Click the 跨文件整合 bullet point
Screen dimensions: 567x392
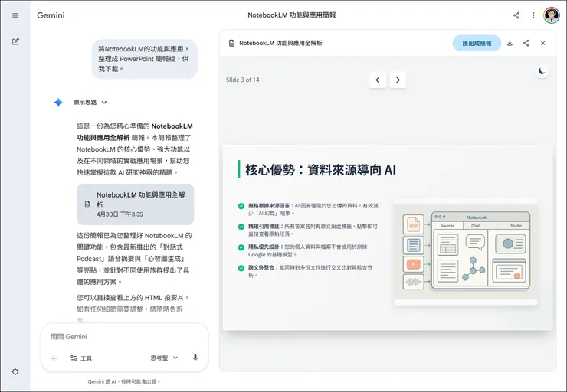click(309, 271)
